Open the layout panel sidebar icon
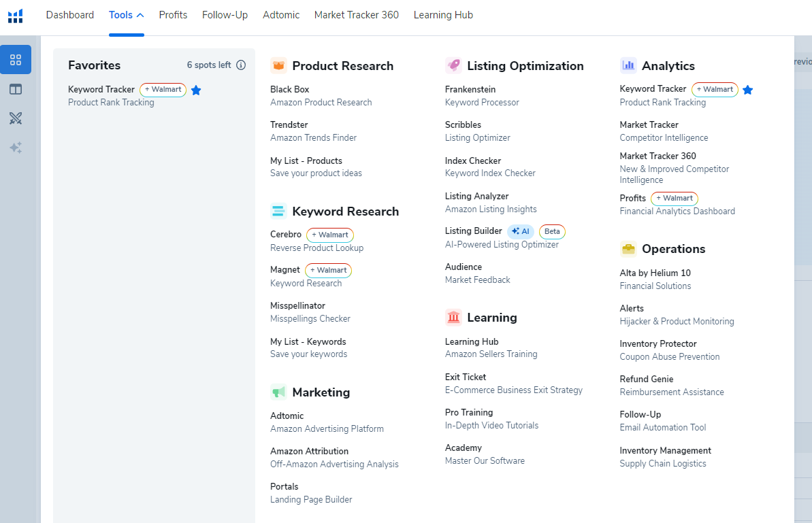The width and height of the screenshot is (812, 523). tap(16, 90)
